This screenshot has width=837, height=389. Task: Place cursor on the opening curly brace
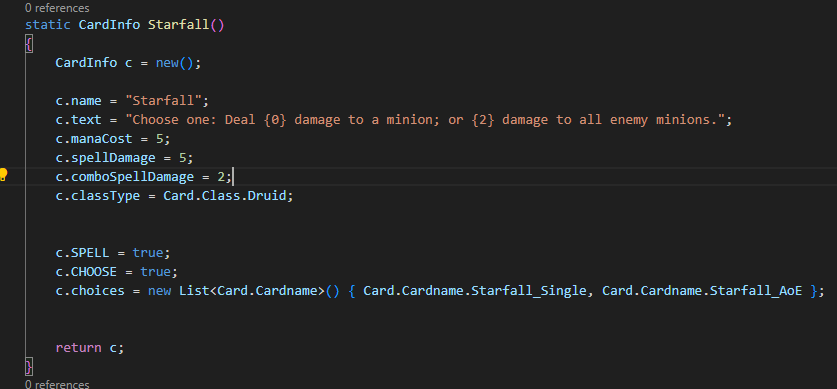point(29,44)
